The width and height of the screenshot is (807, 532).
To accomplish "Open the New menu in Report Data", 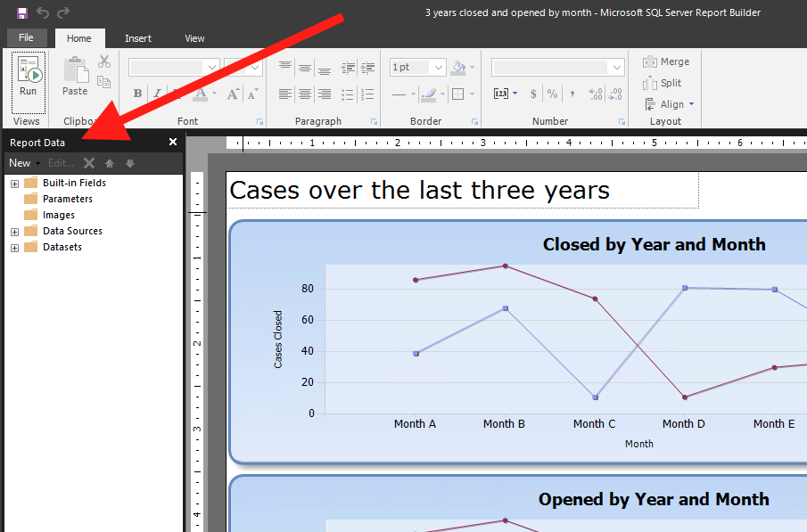I will point(21,163).
